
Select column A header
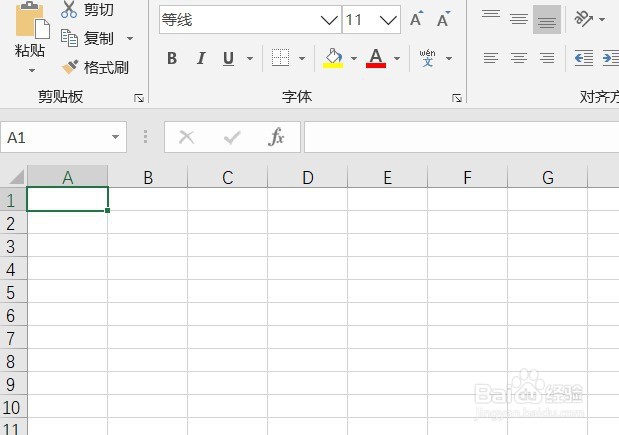[x=68, y=176]
